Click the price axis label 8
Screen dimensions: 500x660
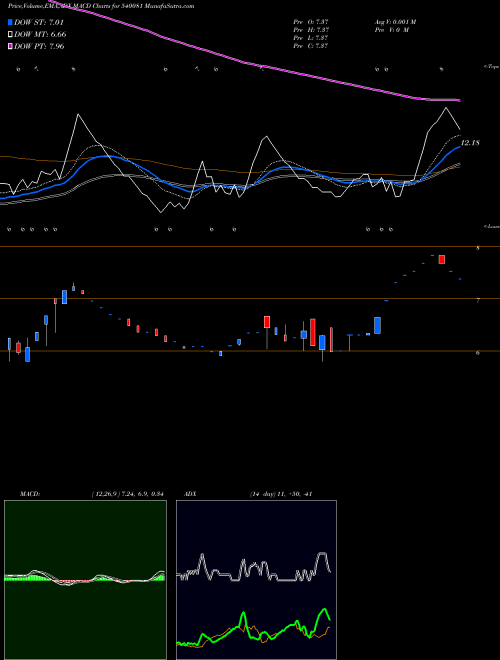click(478, 248)
